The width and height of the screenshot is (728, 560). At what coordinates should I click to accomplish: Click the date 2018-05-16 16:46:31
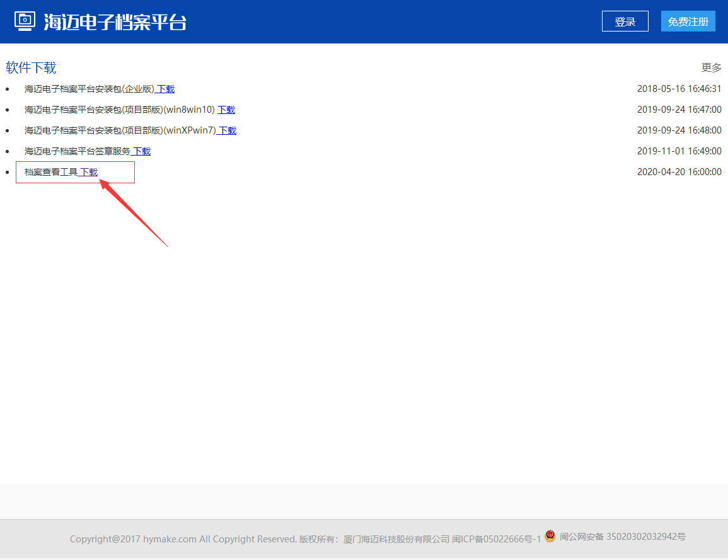679,89
